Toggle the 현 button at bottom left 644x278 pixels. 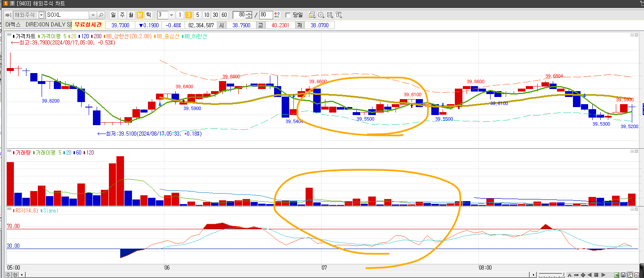click(x=15, y=275)
